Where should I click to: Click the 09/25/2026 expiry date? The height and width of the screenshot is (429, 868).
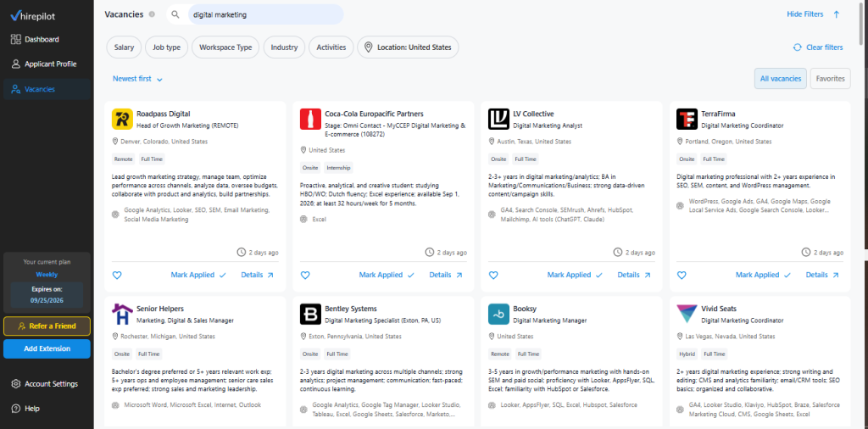point(47,301)
